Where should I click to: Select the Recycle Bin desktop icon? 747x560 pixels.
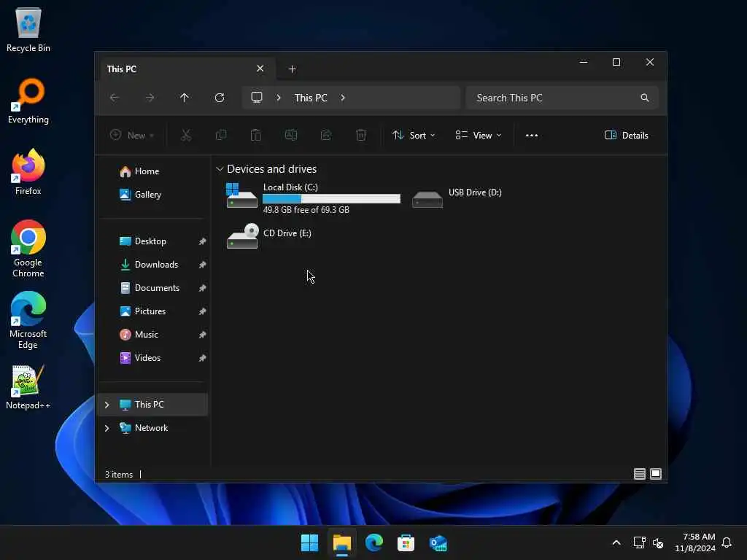point(28,29)
